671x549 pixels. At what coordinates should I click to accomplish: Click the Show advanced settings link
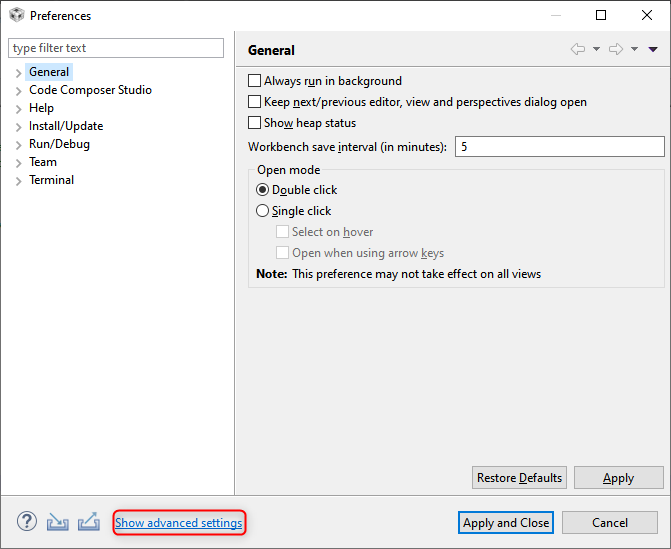pos(179,523)
